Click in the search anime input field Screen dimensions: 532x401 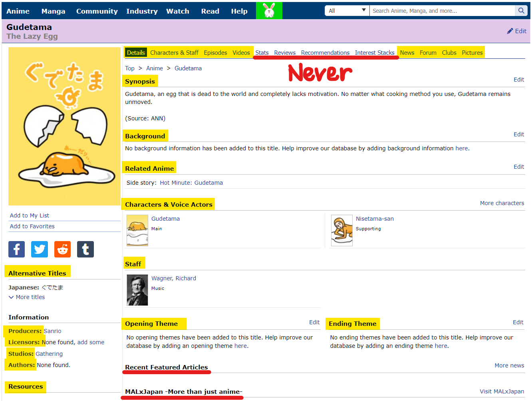click(x=442, y=11)
